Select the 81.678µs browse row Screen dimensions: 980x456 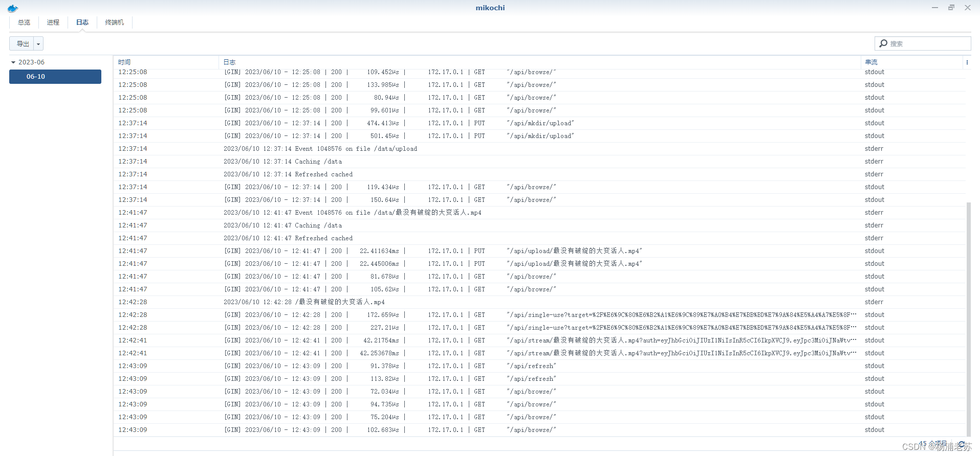point(539,277)
